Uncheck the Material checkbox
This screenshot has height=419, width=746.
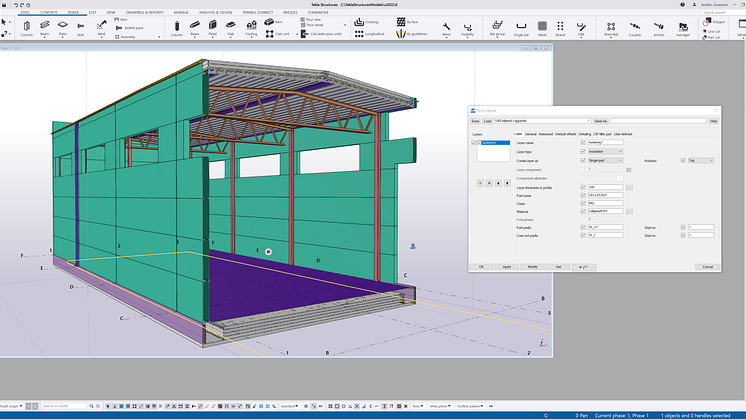point(583,211)
